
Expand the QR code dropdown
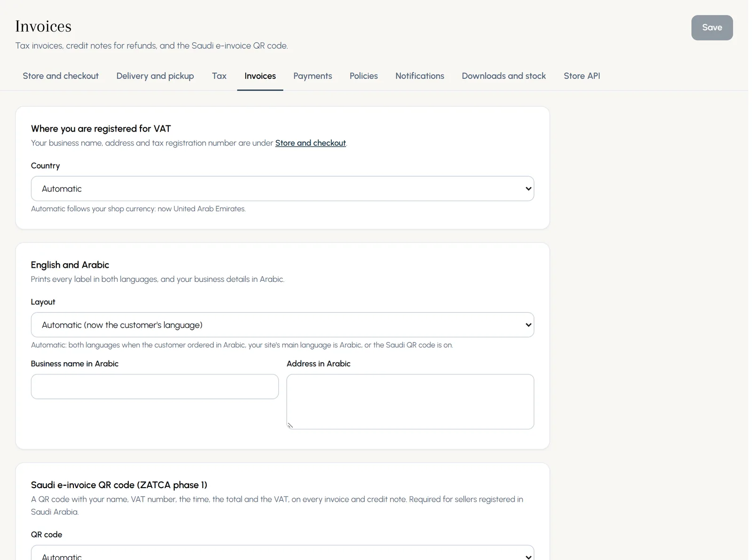[282, 553]
